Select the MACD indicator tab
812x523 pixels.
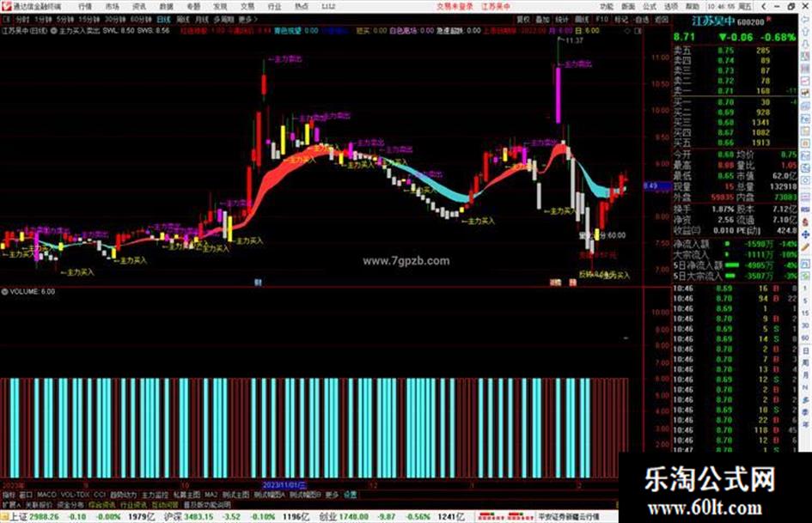(x=46, y=495)
